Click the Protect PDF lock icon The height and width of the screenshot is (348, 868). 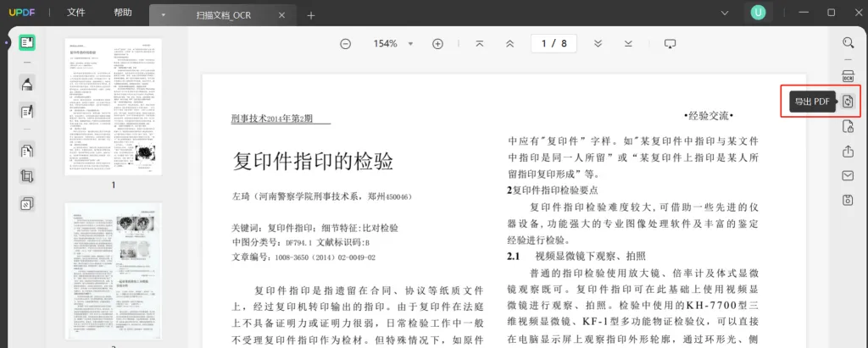pyautogui.click(x=848, y=127)
